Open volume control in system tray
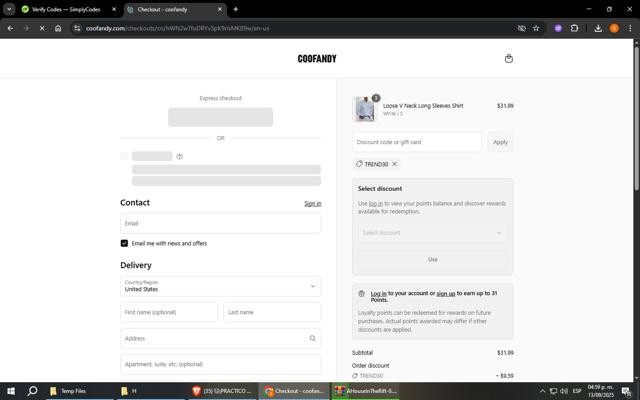 [x=564, y=391]
